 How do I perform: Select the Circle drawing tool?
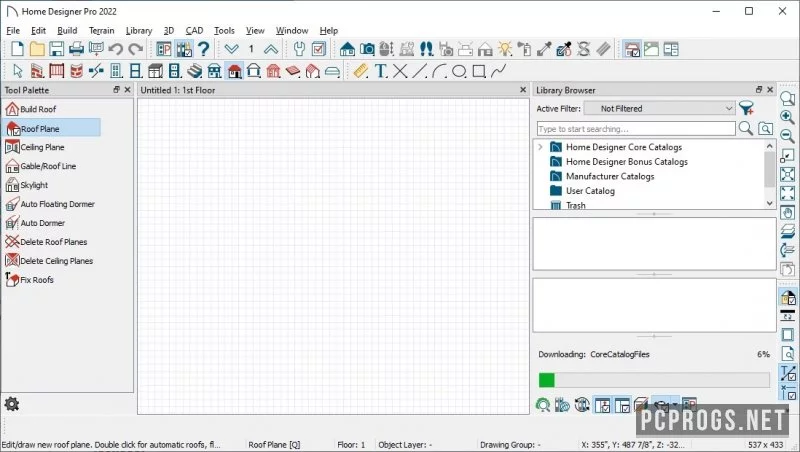click(459, 71)
